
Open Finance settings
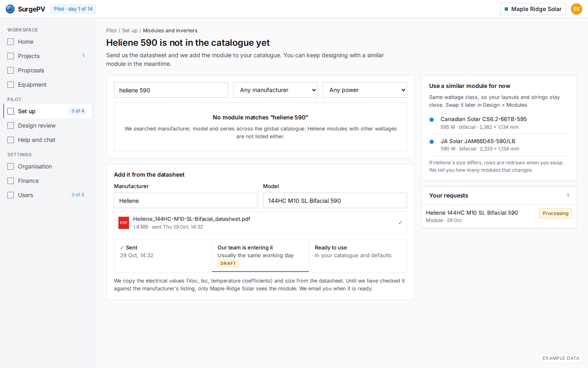pos(47,181)
